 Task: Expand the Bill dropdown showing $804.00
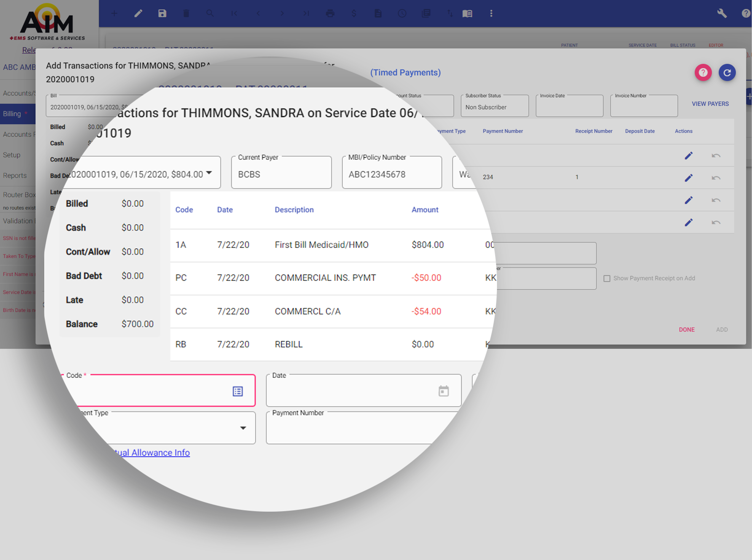209,173
